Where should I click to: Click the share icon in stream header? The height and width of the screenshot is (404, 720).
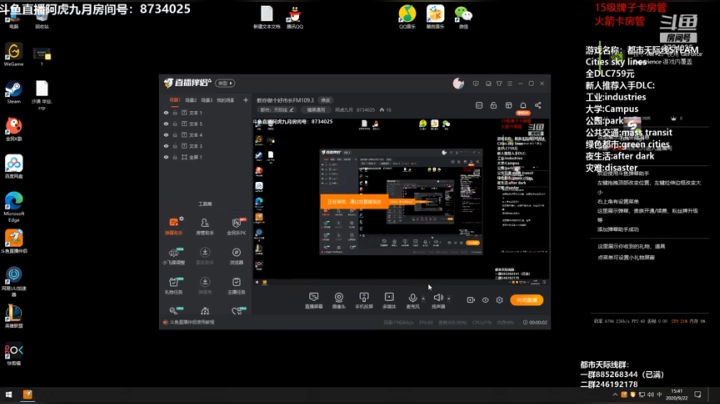click(538, 105)
